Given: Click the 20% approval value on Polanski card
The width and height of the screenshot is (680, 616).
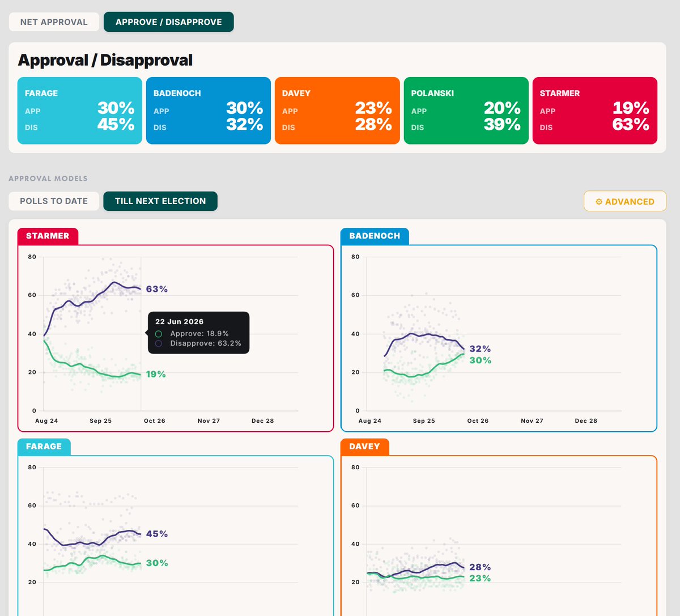Looking at the screenshot, I should coord(502,108).
